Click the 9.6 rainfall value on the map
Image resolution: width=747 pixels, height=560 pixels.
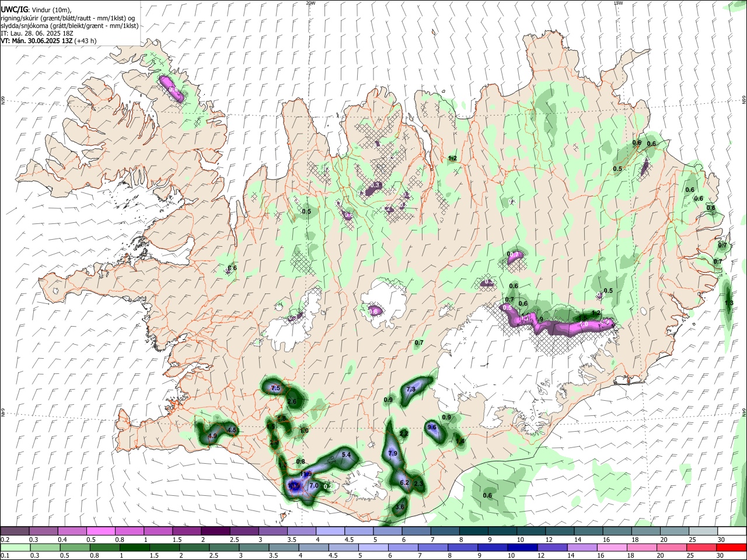[x=432, y=427]
